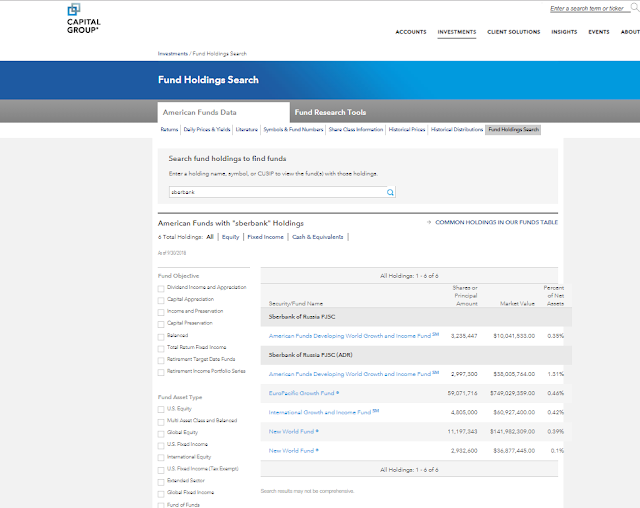Check Income and Preservation objective

pyautogui.click(x=161, y=312)
